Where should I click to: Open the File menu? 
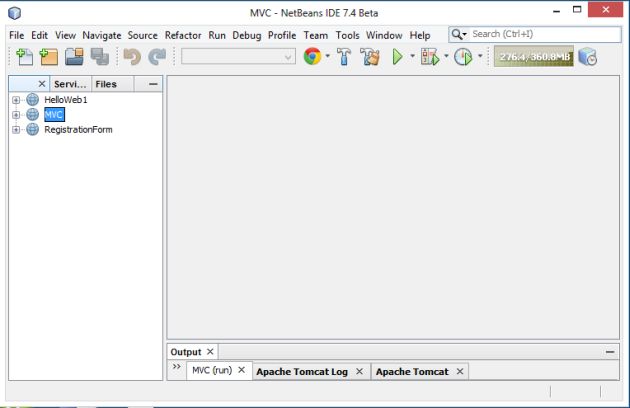[16, 35]
